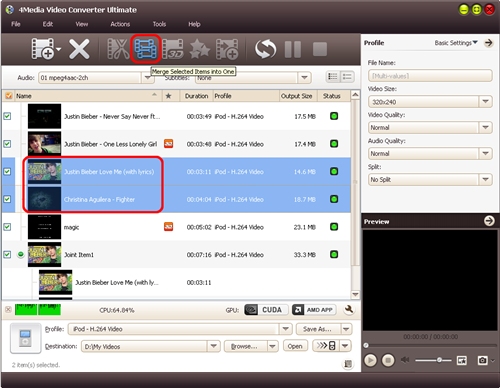
Task: Click the Open destination button
Action: 295,346
